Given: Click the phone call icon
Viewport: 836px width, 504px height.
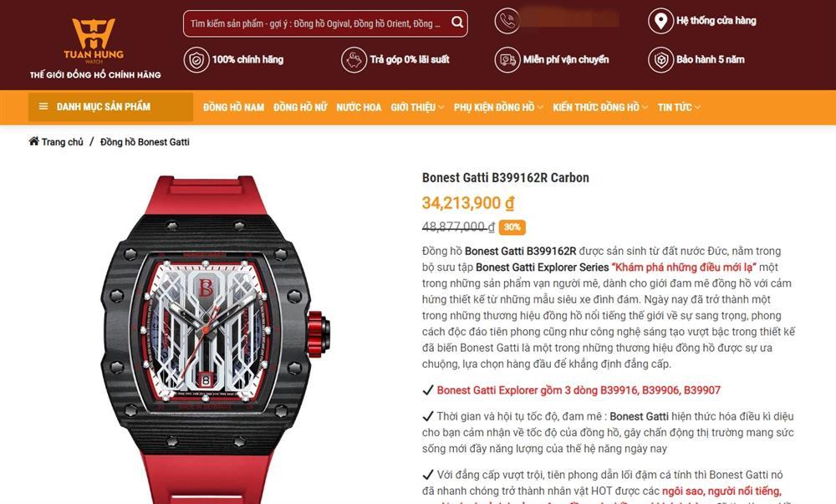Looking at the screenshot, I should [x=507, y=21].
